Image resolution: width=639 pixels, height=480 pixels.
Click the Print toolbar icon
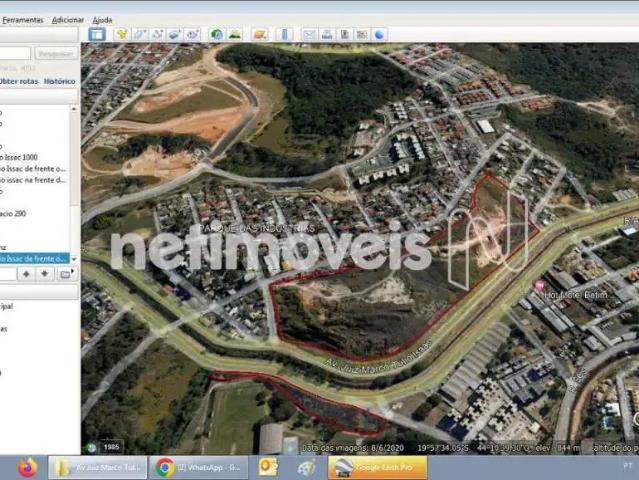pos(327,35)
